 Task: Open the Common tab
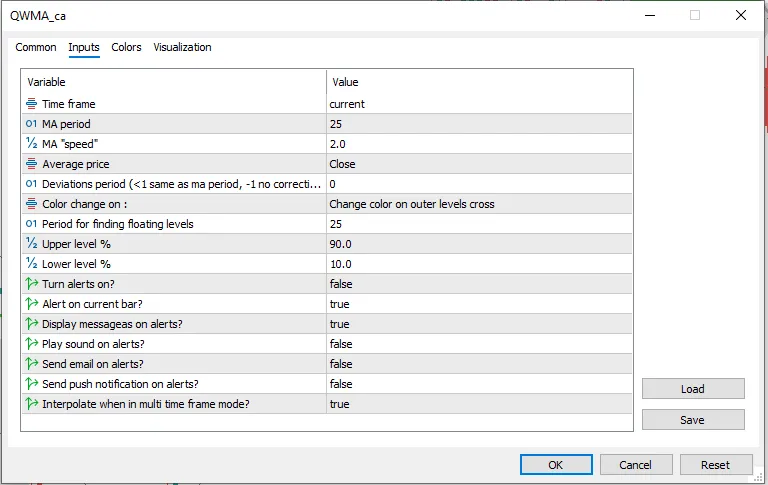point(36,48)
